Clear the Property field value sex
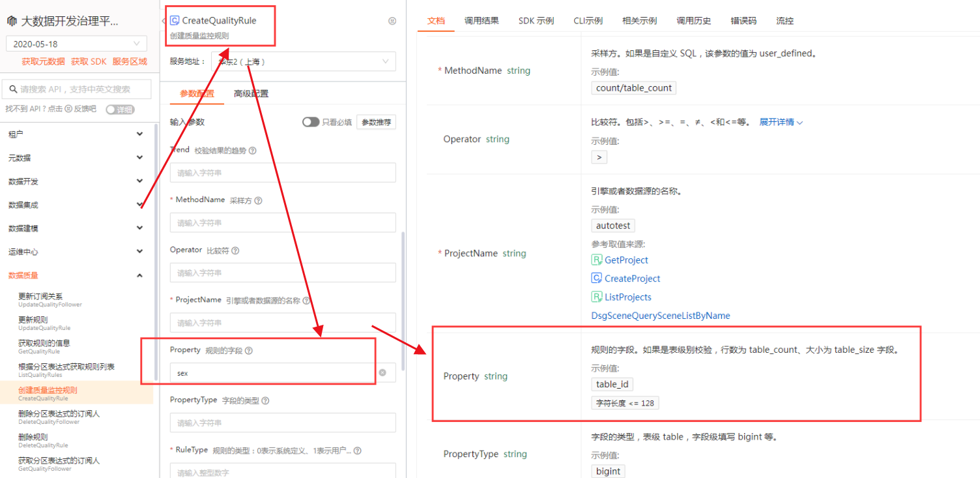 point(382,372)
